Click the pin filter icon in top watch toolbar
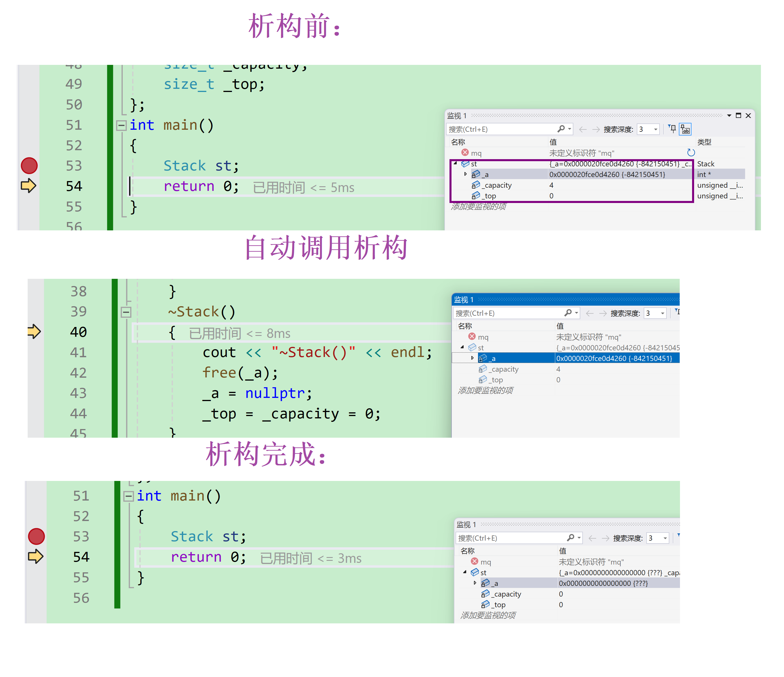The width and height of the screenshot is (784, 677). point(672,129)
